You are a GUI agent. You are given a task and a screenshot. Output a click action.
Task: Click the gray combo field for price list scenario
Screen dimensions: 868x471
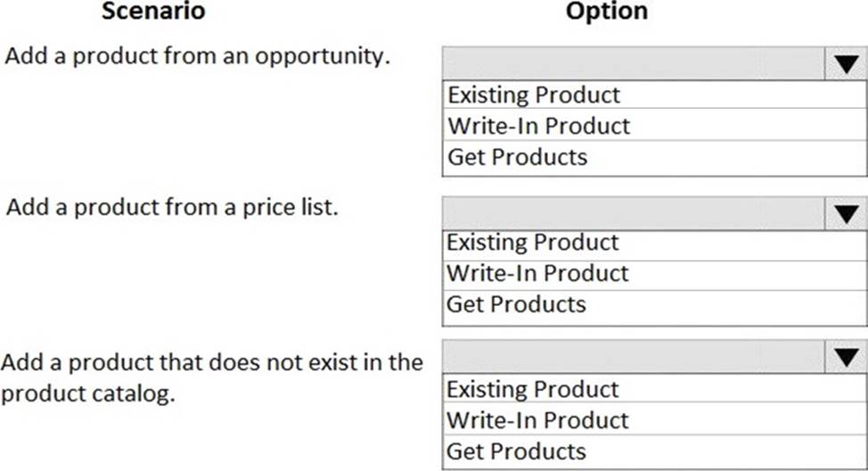(633, 212)
